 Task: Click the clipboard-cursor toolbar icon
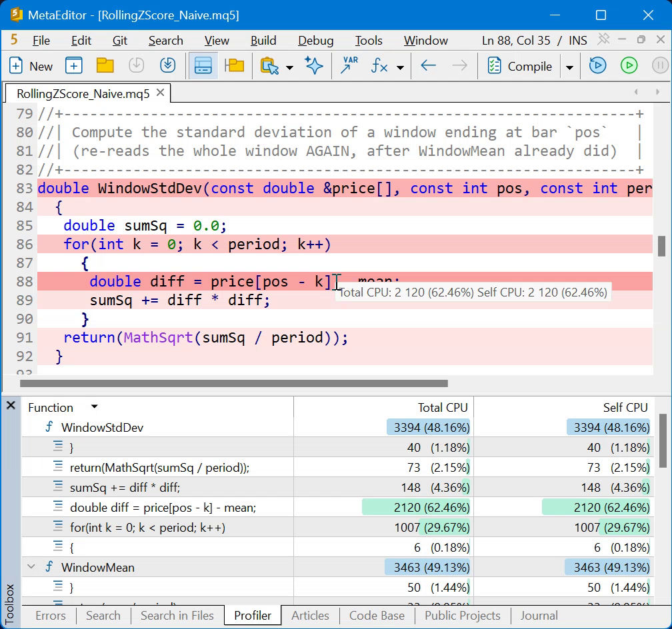coord(269,66)
